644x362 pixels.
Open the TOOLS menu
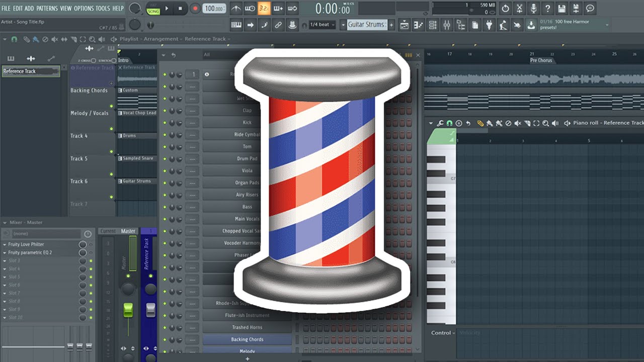point(103,9)
